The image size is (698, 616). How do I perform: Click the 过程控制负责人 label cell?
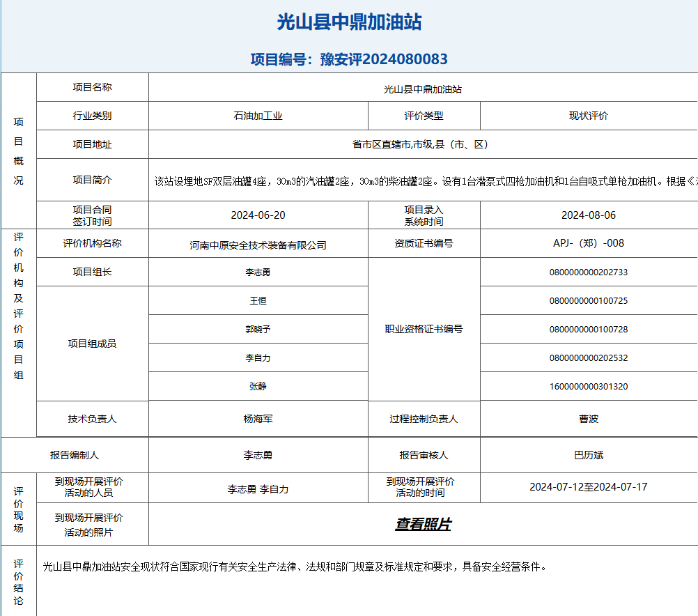coord(424,419)
